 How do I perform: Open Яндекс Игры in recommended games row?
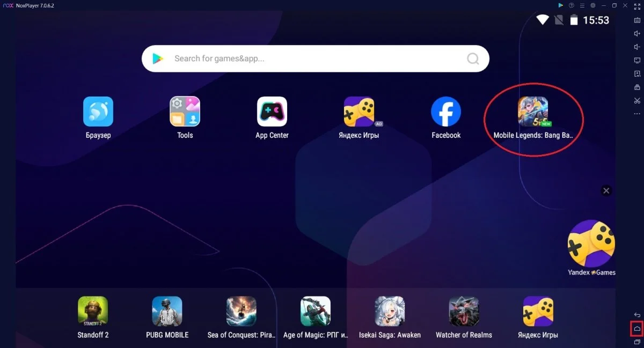coord(538,312)
